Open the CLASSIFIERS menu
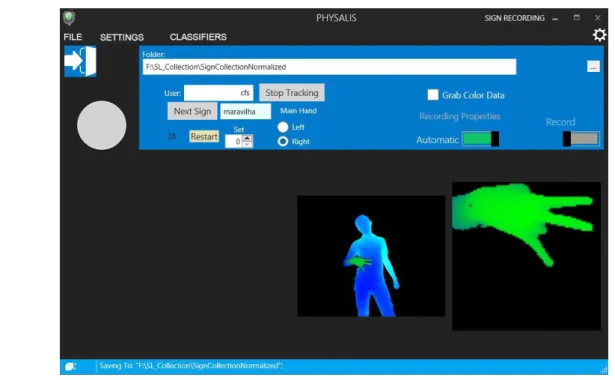This screenshot has height=380, width=615. 198,37
